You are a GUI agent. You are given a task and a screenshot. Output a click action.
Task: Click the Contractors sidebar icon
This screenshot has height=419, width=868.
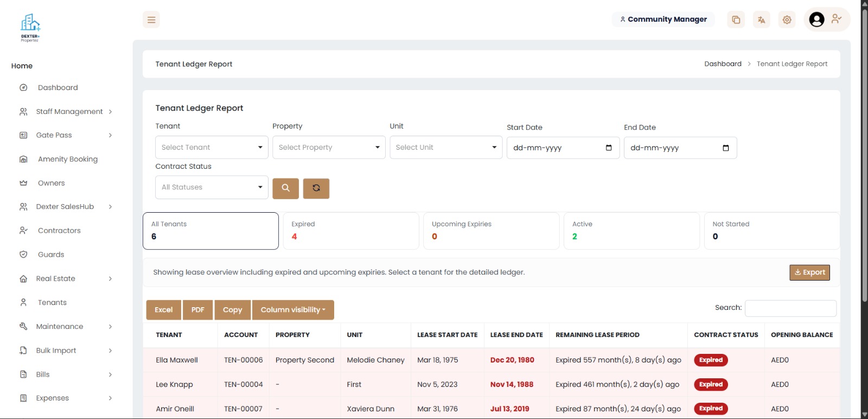(23, 231)
